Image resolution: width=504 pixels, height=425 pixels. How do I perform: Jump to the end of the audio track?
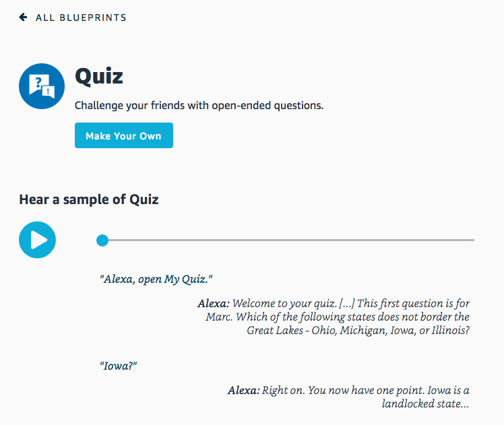click(x=472, y=240)
